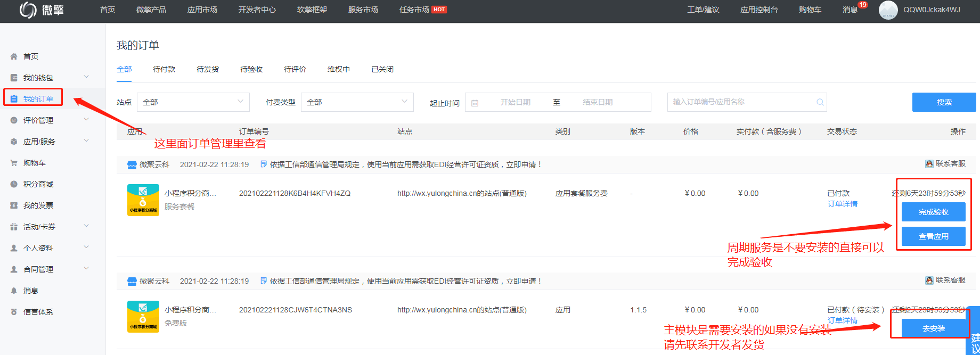Switch to the 待验收 tab
Screen dimensions: 980x355
coord(251,69)
